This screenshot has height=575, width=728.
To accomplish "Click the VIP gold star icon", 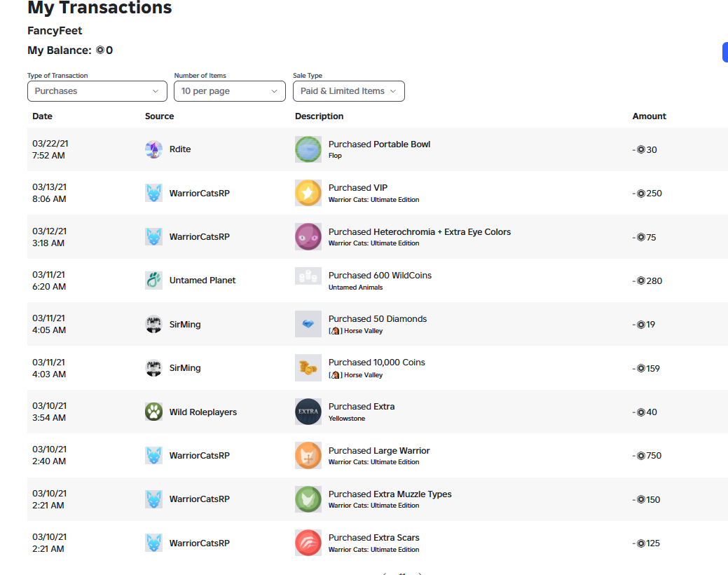I will tap(308, 193).
